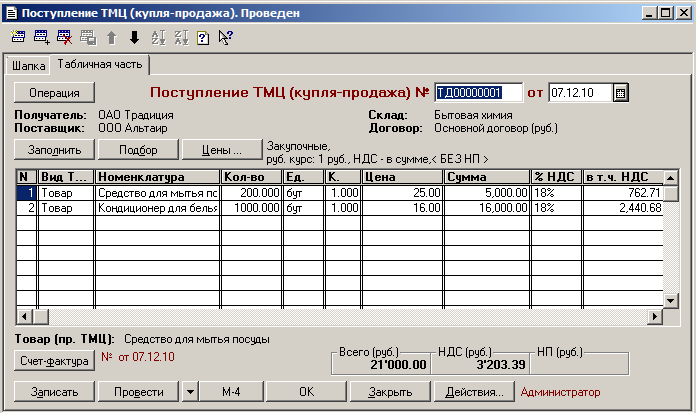Image resolution: width=696 pixels, height=413 pixels.
Task: Sort descending with the Z-A icon
Action: pyautogui.click(x=182, y=37)
